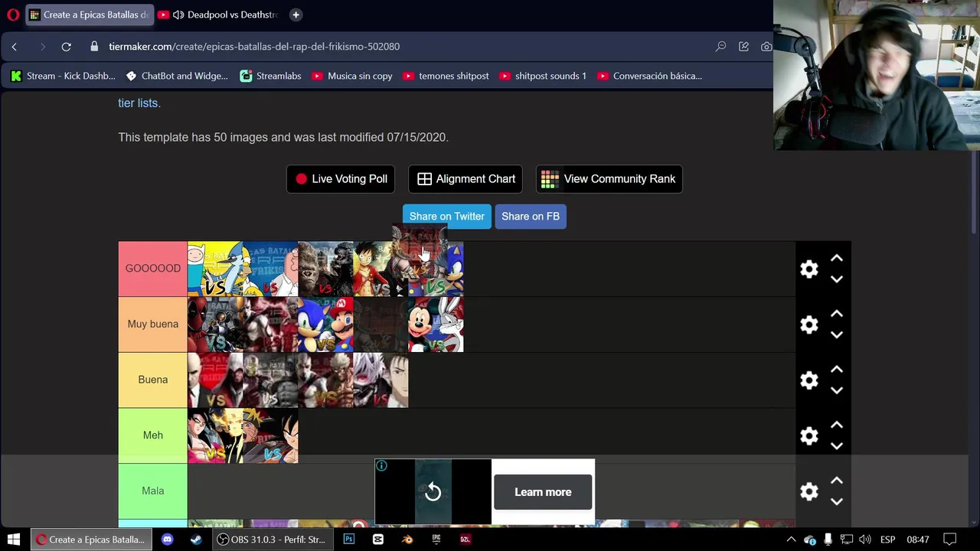Open ad info icon

point(381,466)
